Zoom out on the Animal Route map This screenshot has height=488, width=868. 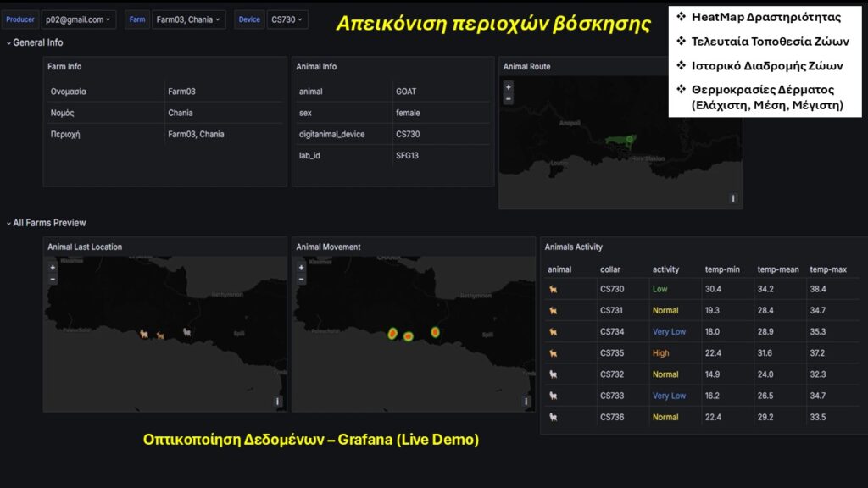click(507, 98)
